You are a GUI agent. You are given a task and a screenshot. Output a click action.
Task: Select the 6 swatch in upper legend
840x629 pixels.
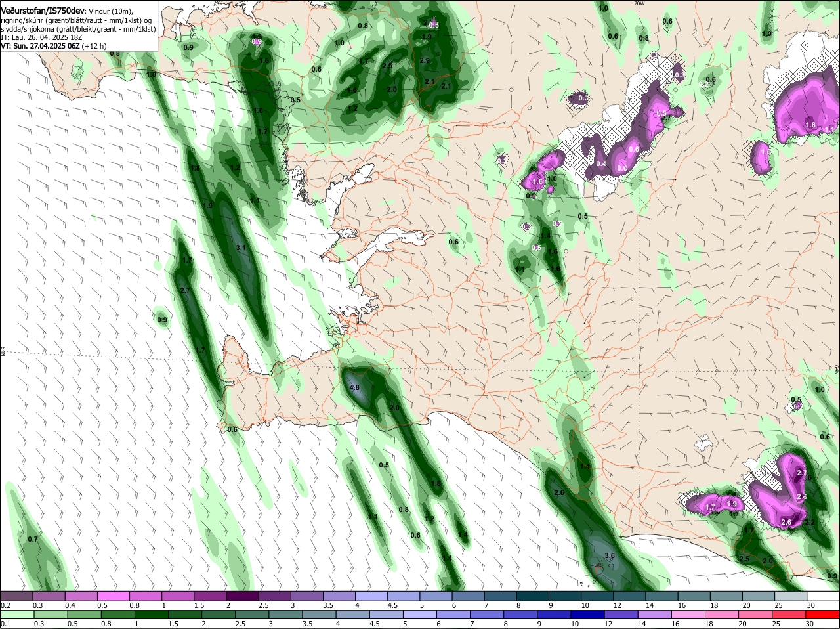[x=469, y=596]
